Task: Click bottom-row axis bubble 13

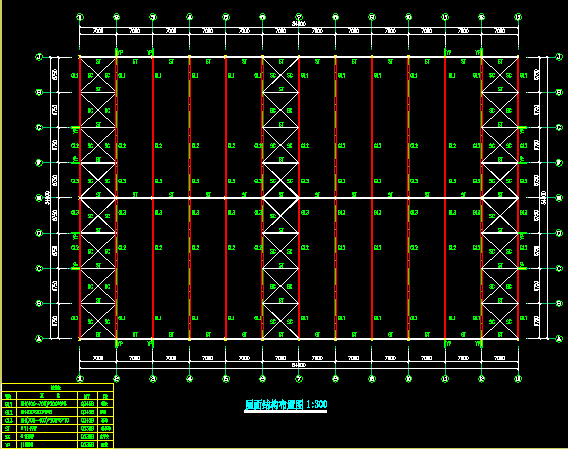Action: click(x=518, y=379)
